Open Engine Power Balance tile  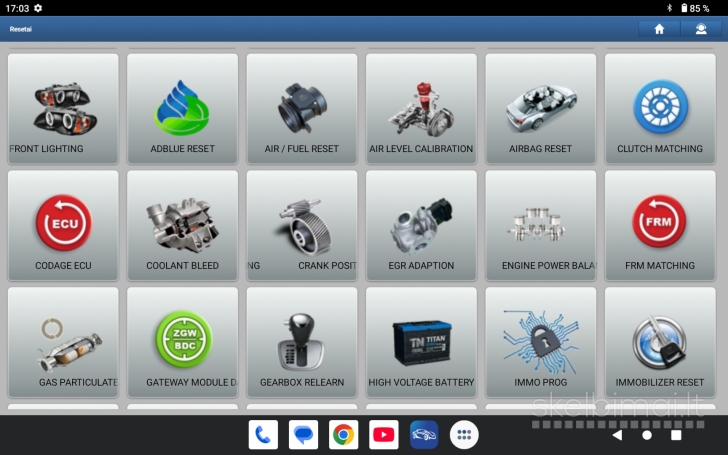pyautogui.click(x=540, y=226)
